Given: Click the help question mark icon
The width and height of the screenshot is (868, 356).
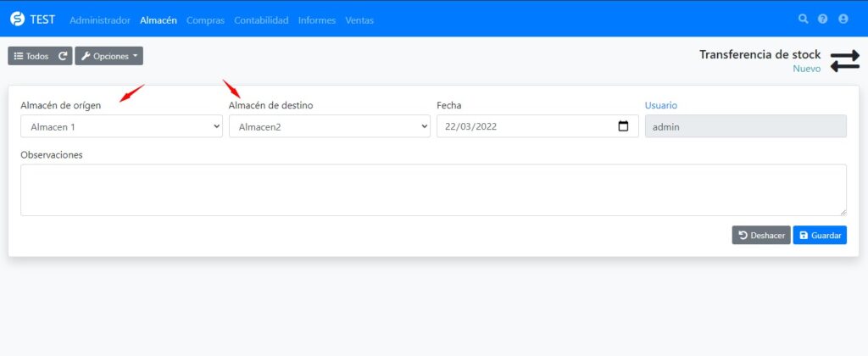Looking at the screenshot, I should click(823, 19).
